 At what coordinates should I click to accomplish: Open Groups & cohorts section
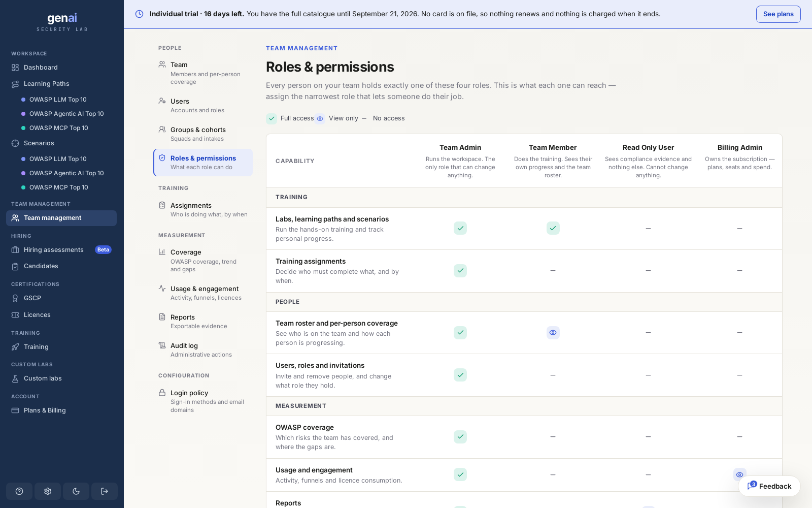203,134
